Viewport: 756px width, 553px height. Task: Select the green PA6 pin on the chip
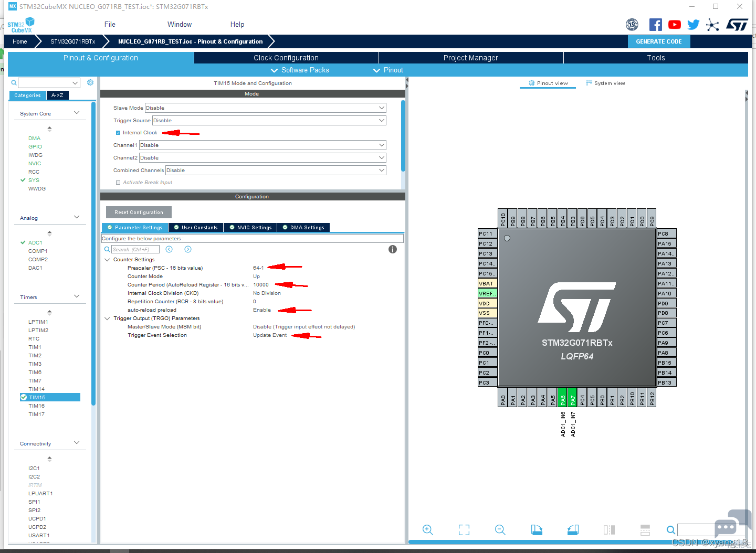click(563, 397)
